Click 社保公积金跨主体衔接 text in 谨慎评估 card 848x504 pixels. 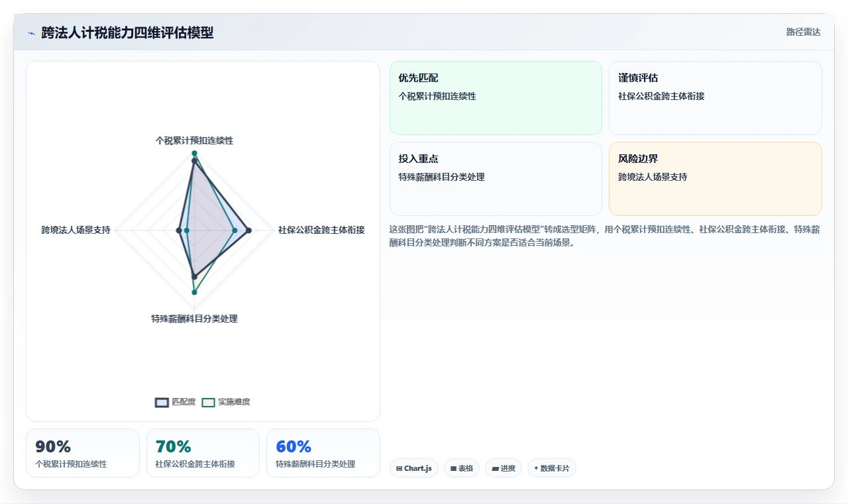click(x=661, y=96)
